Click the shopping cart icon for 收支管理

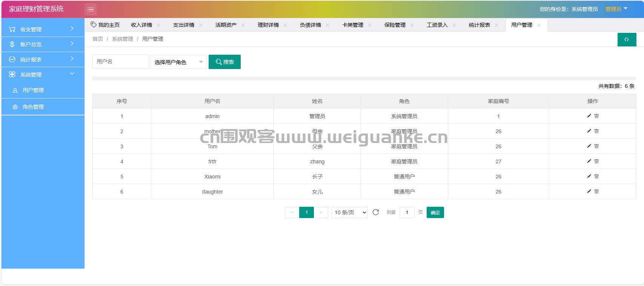click(x=12, y=29)
